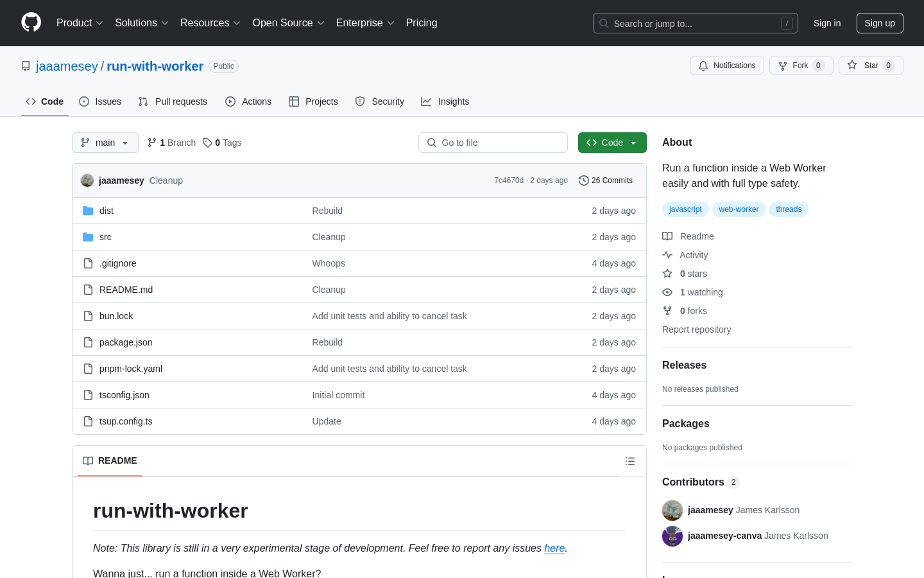924x578 pixels.
Task: Click the repository book icon beside jaaamesey
Action: pos(26,66)
